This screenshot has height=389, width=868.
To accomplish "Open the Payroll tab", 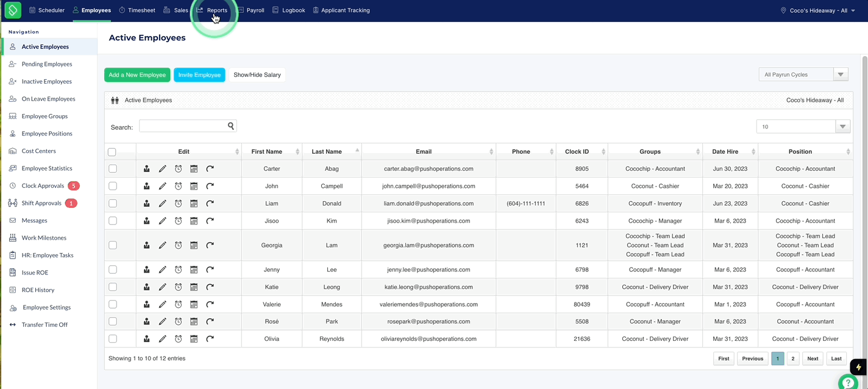I will tap(251, 10).
